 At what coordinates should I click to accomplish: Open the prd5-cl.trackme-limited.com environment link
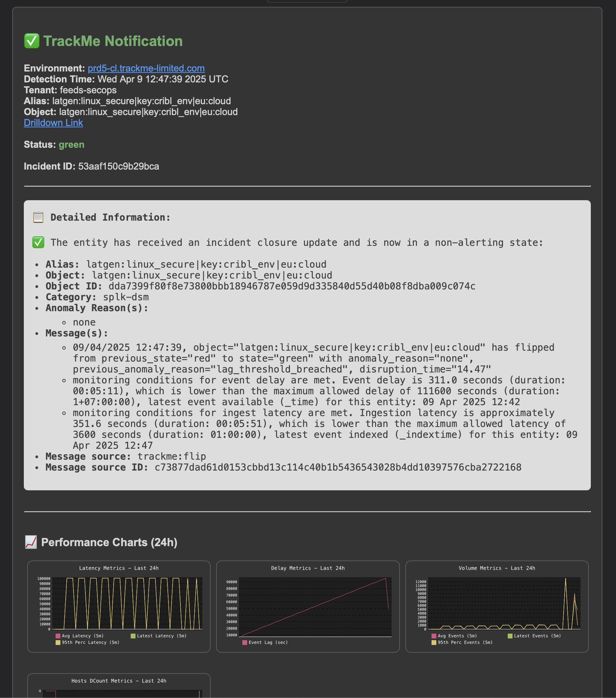(x=146, y=68)
